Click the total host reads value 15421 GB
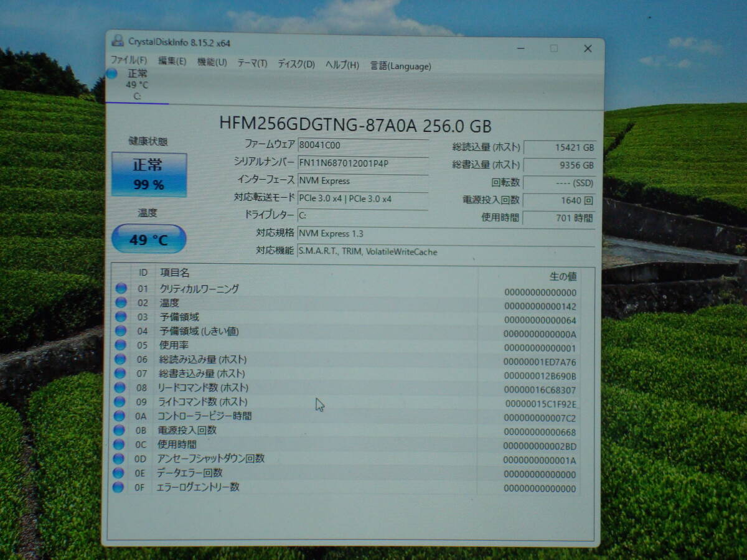 pos(560,147)
